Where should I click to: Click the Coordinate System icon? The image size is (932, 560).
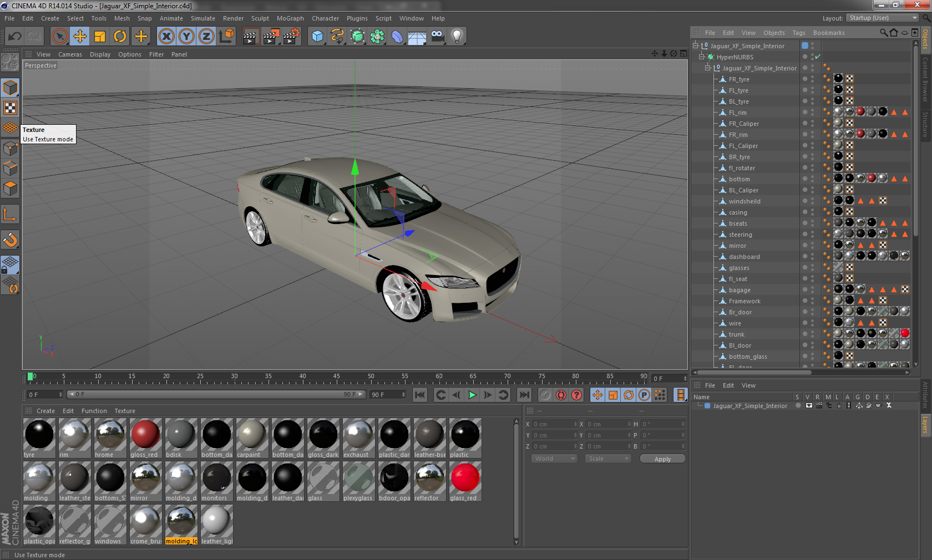click(226, 37)
